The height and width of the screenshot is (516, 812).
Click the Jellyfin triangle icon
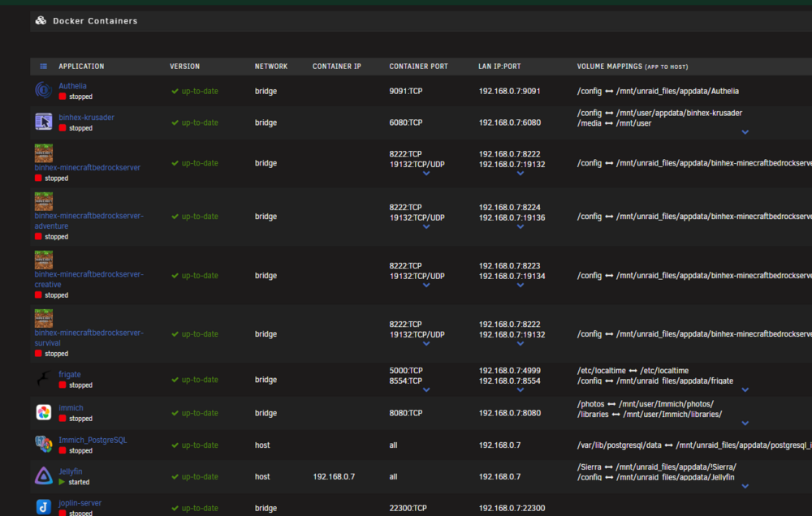pos(44,476)
